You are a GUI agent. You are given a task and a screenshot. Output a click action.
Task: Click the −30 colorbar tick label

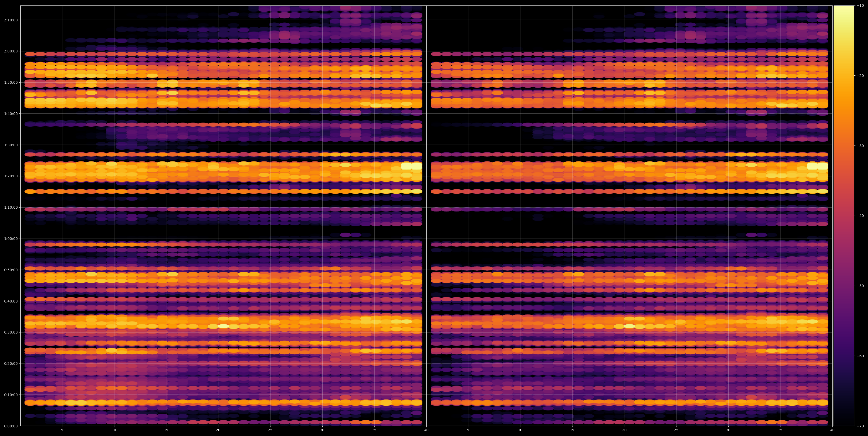[x=860, y=146]
